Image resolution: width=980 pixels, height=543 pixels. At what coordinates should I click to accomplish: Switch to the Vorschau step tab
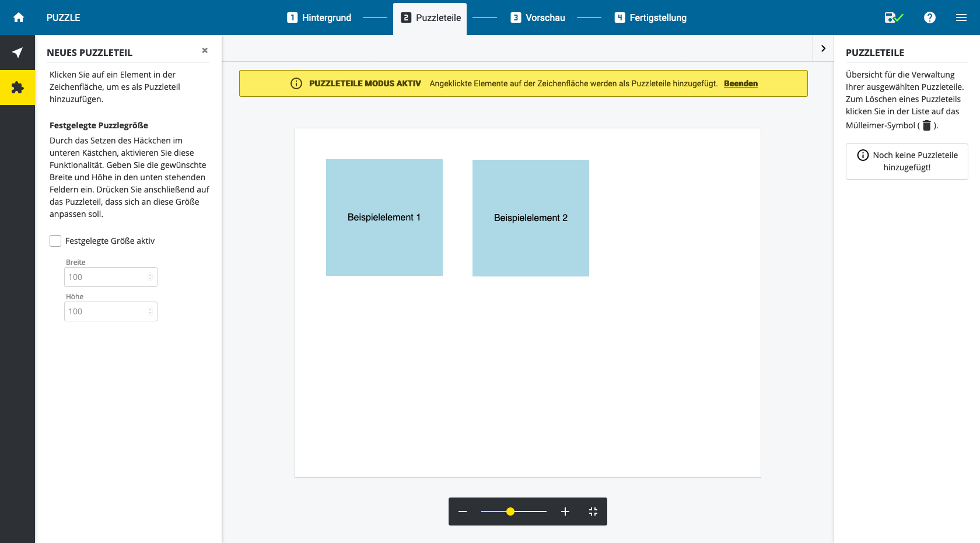538,17
